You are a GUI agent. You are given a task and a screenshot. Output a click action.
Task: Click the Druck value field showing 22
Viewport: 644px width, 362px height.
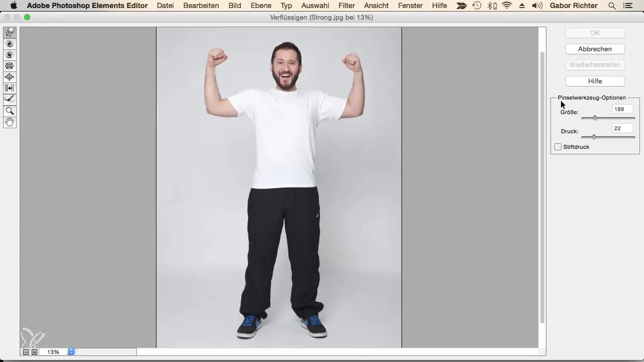coord(622,128)
